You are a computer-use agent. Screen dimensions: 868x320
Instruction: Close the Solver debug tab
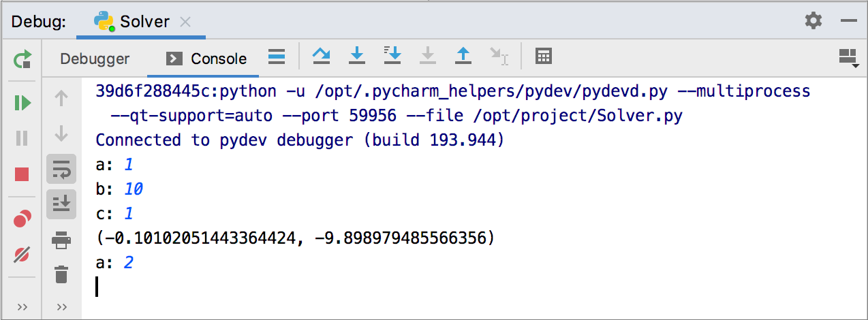click(185, 22)
